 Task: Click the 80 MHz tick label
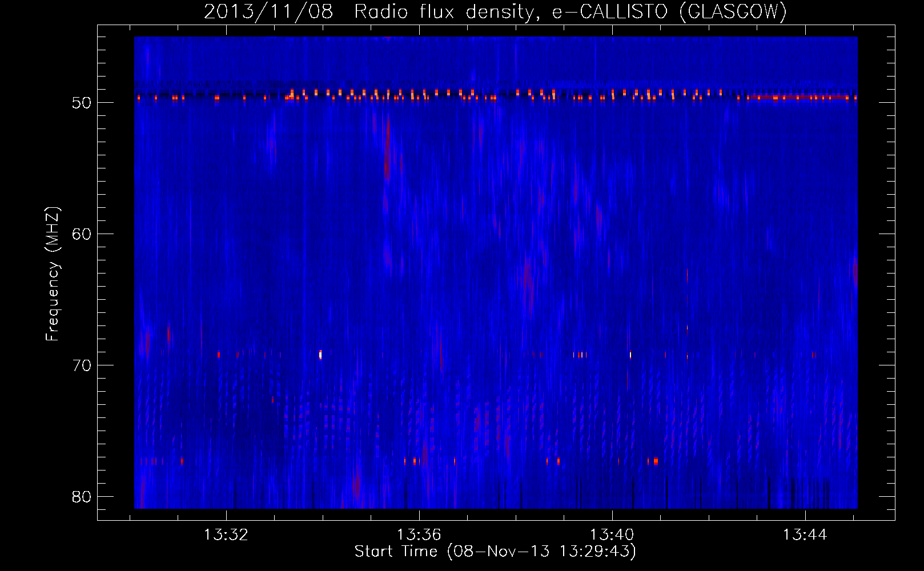[82, 497]
